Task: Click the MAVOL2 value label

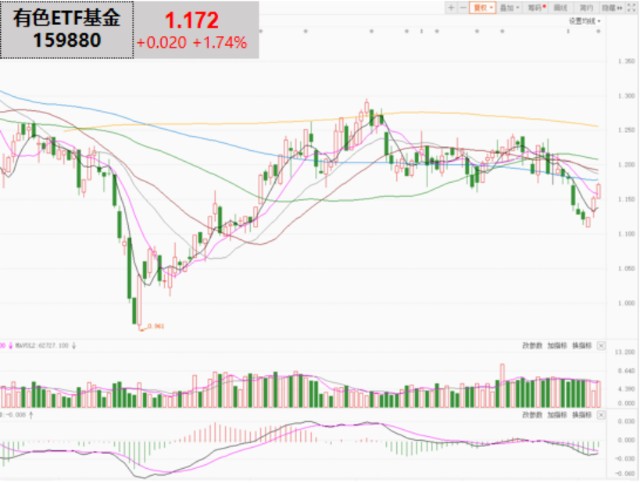Action: 42,346
